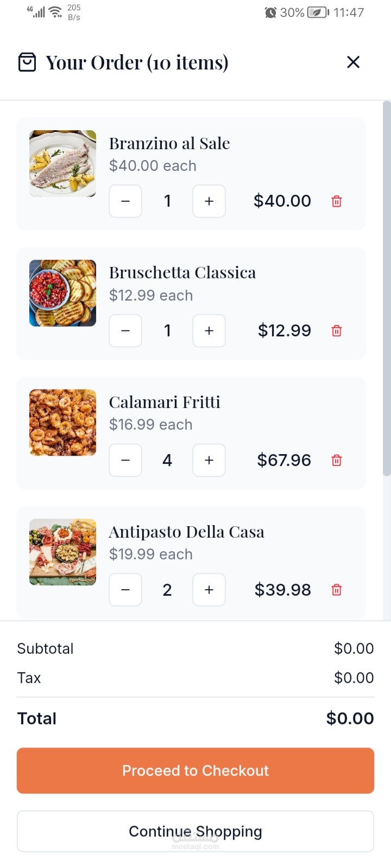Delete Branzino al Sale with trash icon
The image size is (391, 868).
coord(337,201)
